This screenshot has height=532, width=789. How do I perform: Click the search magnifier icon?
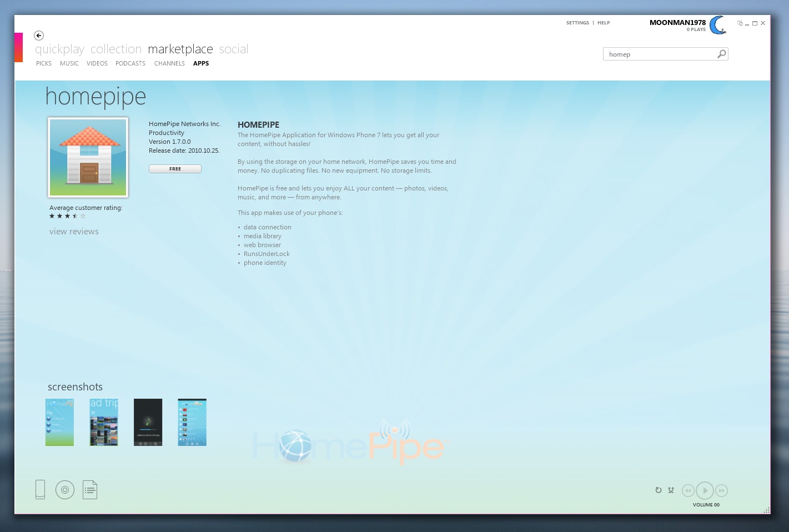[x=721, y=54]
